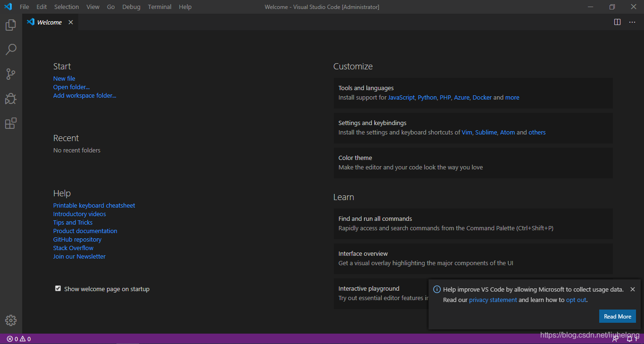Install Docker support link
This screenshot has height=344, width=644.
click(482, 97)
